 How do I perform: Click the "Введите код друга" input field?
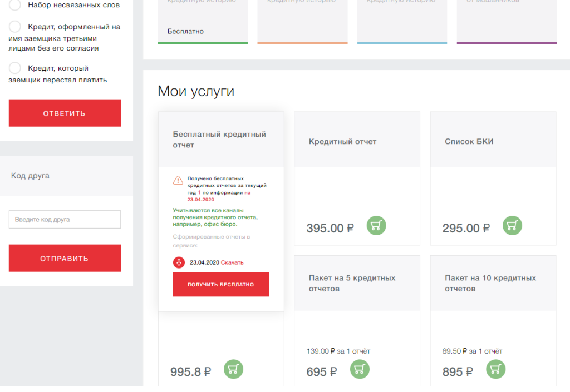point(65,219)
